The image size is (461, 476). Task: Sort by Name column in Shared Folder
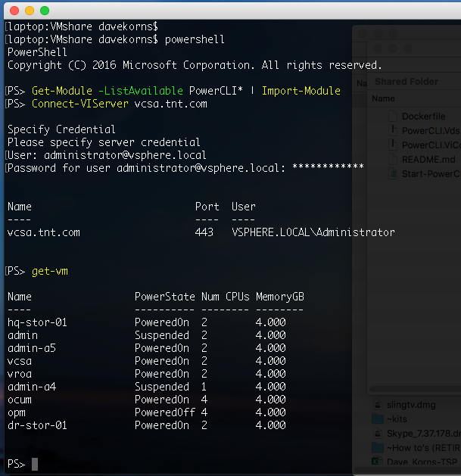tap(384, 98)
